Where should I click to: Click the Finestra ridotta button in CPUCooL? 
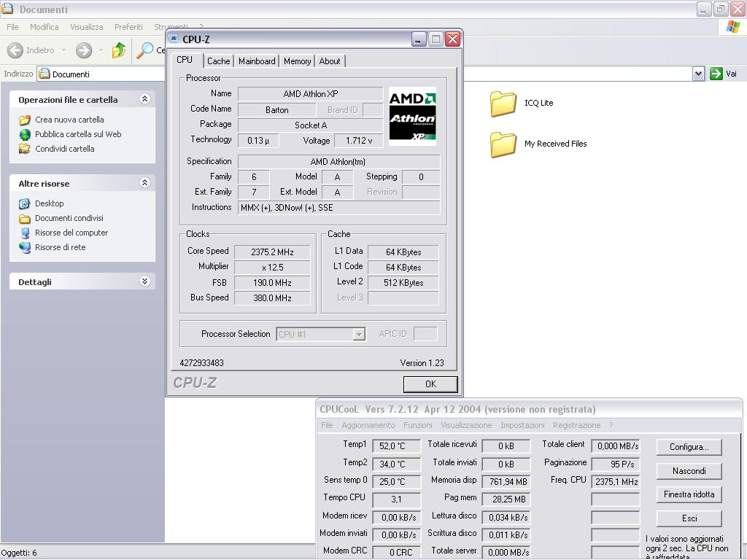coord(689,495)
